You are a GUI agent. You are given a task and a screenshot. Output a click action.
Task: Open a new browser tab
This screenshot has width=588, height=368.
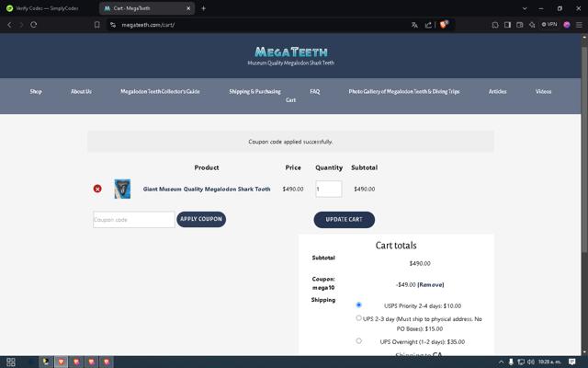pyautogui.click(x=203, y=8)
